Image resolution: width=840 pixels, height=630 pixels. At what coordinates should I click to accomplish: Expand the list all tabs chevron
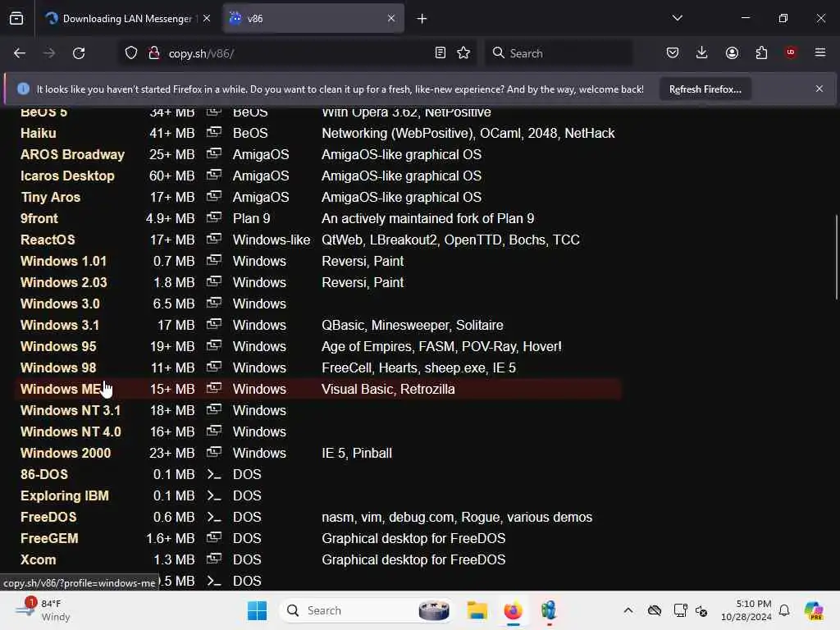click(677, 18)
